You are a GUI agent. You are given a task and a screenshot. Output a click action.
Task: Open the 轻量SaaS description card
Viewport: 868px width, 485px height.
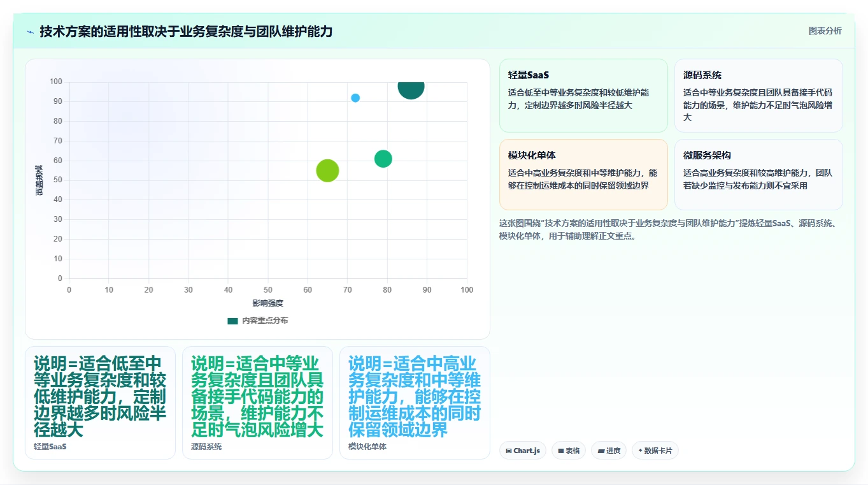click(x=583, y=96)
